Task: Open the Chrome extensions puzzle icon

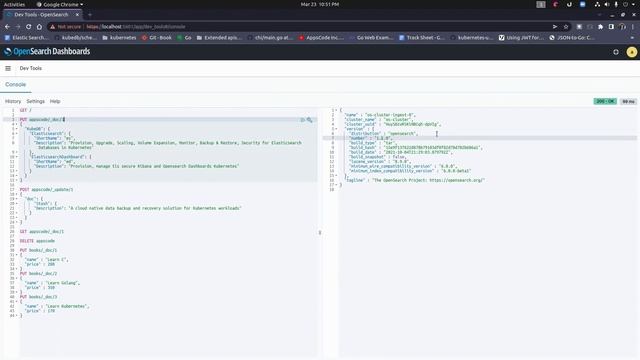Action: pyautogui.click(x=600, y=27)
